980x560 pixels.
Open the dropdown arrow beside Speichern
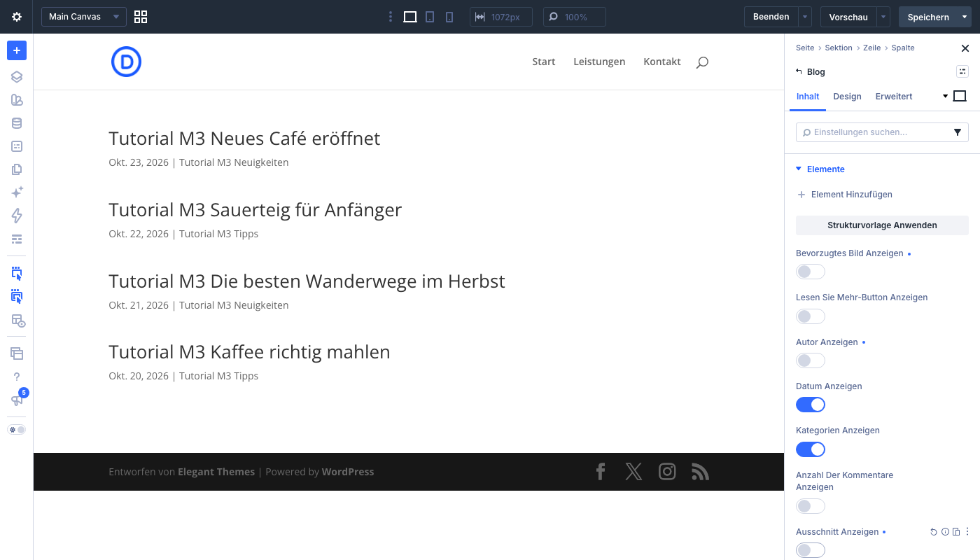[x=965, y=17]
